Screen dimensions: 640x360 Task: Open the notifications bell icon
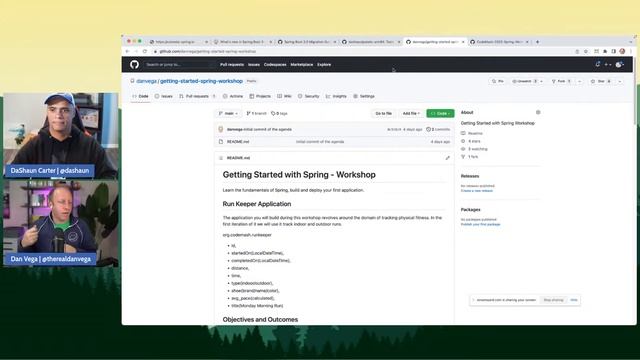click(x=598, y=64)
